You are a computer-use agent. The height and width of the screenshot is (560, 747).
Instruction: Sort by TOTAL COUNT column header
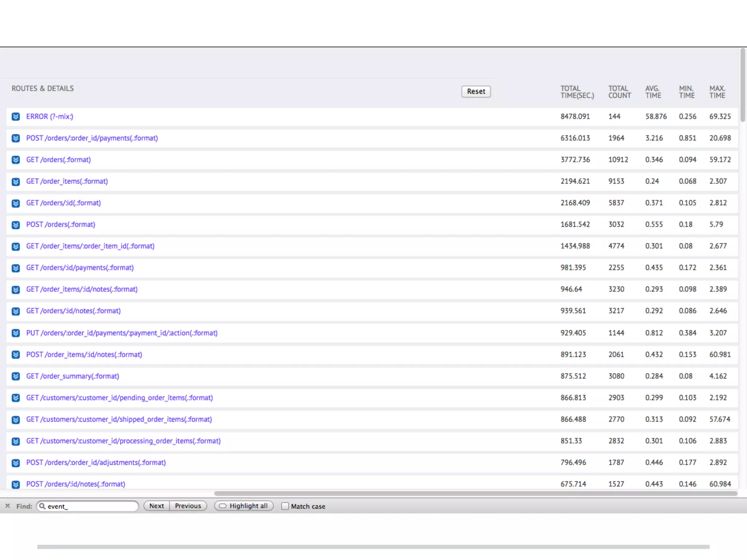tap(620, 92)
